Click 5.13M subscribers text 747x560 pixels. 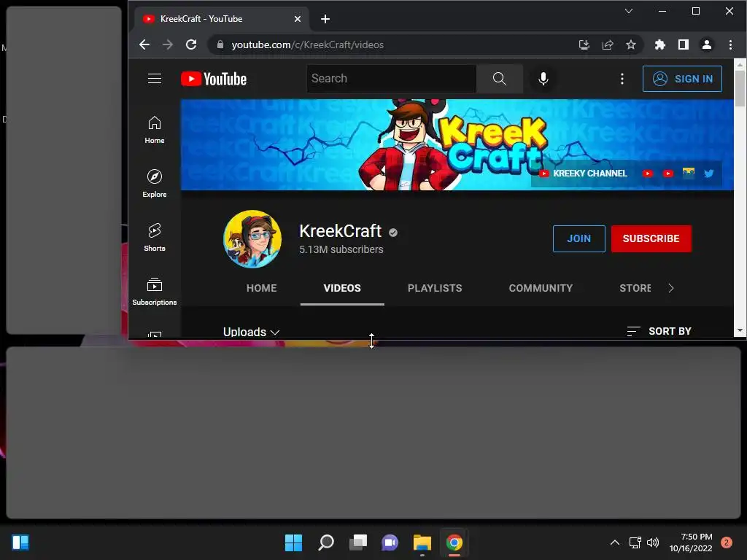pyautogui.click(x=341, y=249)
